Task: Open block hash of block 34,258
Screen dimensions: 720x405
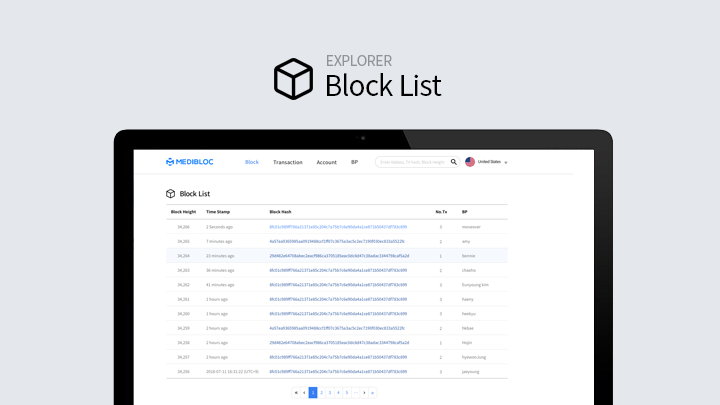Action: [339, 343]
